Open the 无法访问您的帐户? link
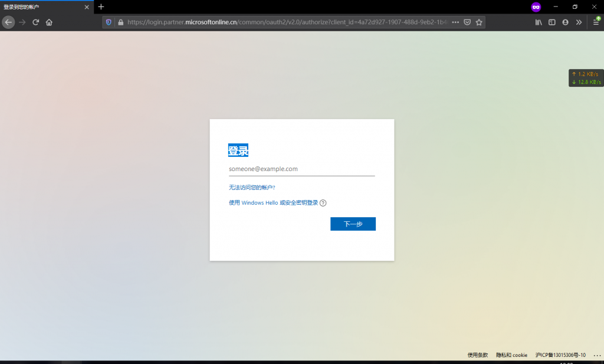 click(x=252, y=187)
